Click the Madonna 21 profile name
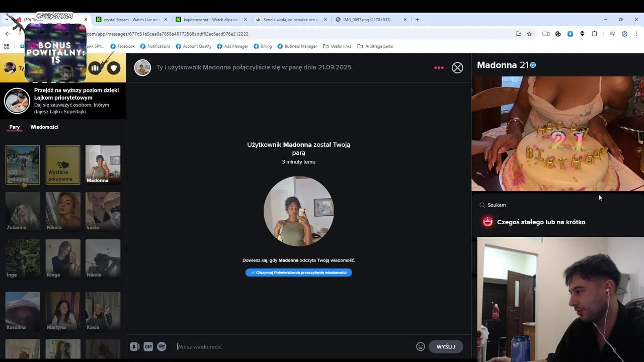 (x=503, y=65)
